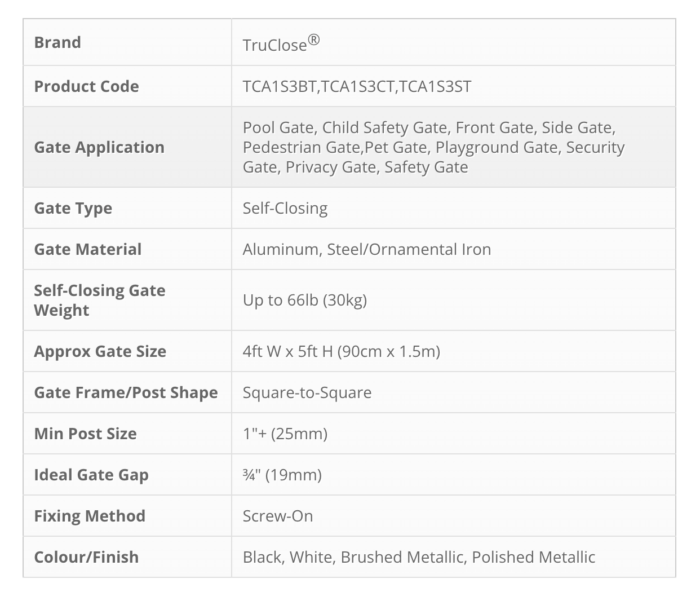
Task: Select product codes TCA1S3BT,TCA1S3CT,TCA1S3ST text
Action: 357,86
